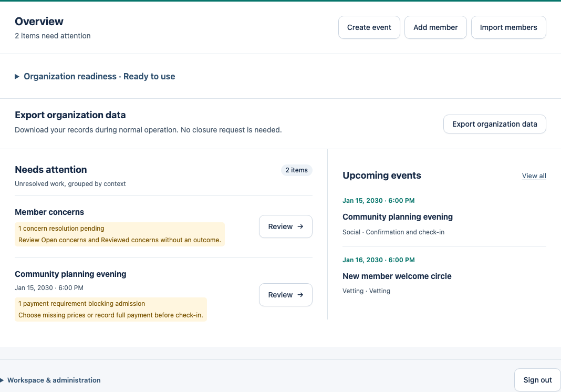The image size is (561, 392).
Task: Open the Add member form
Action: (x=435, y=27)
